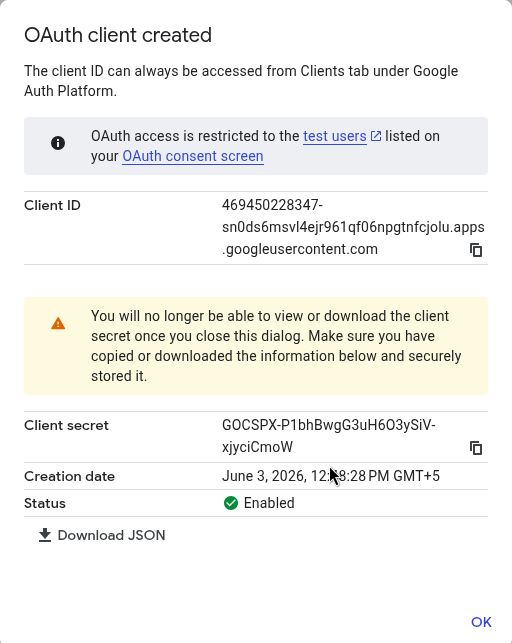Click the green Enabled checkmark icon
This screenshot has height=643, width=512.
(231, 503)
